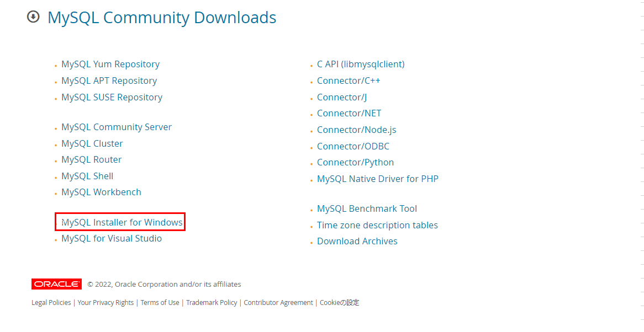Open Legal Policies footer link
The height and width of the screenshot is (332, 644).
click(51, 302)
